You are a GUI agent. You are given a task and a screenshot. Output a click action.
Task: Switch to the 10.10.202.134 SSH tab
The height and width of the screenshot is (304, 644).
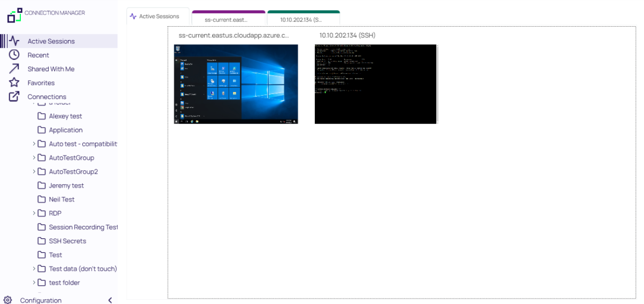[303, 19]
